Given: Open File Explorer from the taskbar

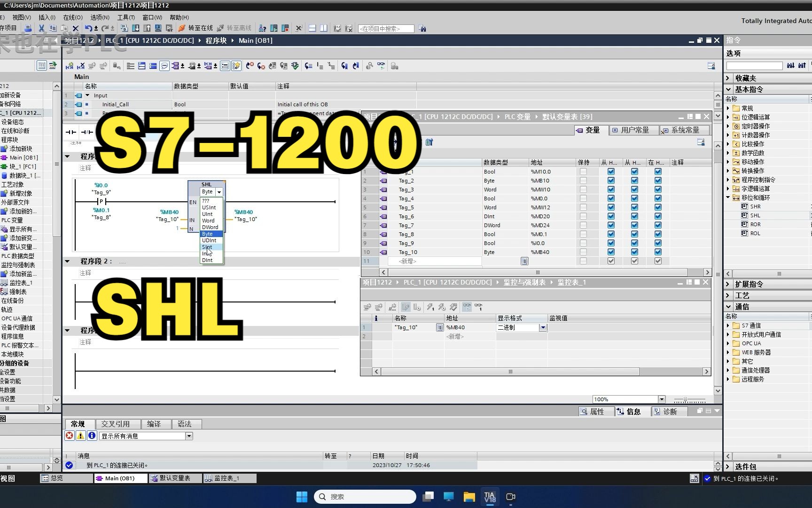Looking at the screenshot, I should click(469, 497).
